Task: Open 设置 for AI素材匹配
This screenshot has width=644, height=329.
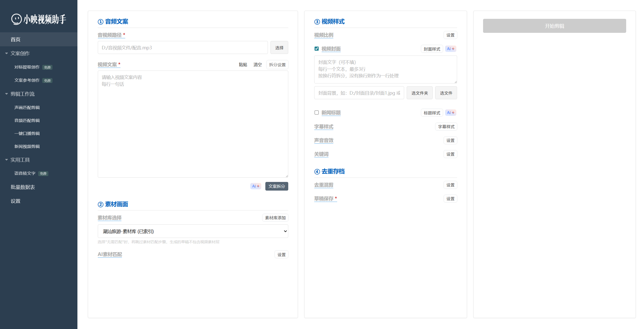Action: [281, 254]
